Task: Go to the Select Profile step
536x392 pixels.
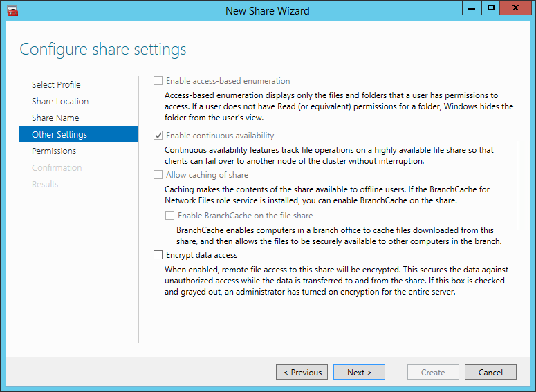Action: (x=56, y=84)
